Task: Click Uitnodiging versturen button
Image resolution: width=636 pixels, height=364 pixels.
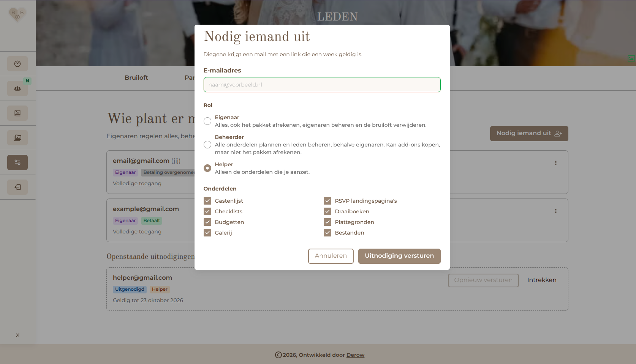Action: point(399,256)
